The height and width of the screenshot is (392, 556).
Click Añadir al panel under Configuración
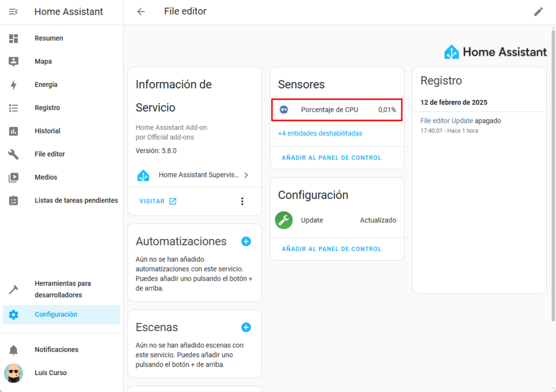point(331,249)
